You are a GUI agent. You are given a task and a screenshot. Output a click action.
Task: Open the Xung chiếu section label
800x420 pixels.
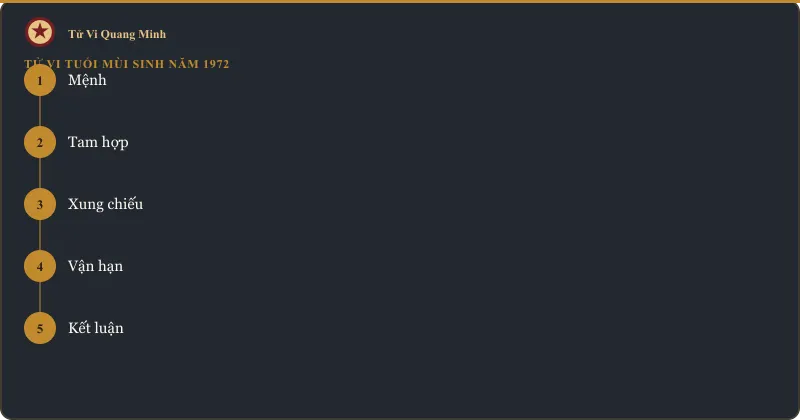pyautogui.click(x=106, y=204)
